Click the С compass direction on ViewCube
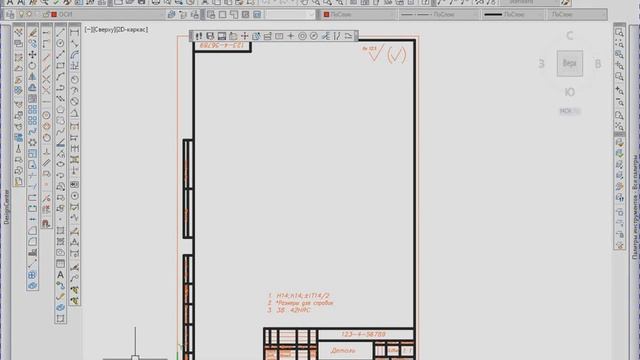The width and height of the screenshot is (640, 360). pyautogui.click(x=570, y=36)
